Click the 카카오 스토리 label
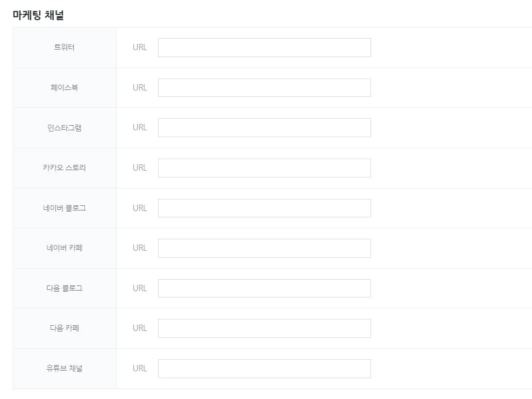 pos(64,168)
